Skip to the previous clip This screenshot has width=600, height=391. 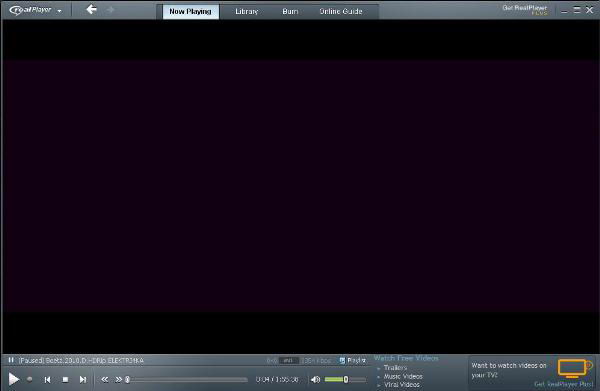coord(47,380)
